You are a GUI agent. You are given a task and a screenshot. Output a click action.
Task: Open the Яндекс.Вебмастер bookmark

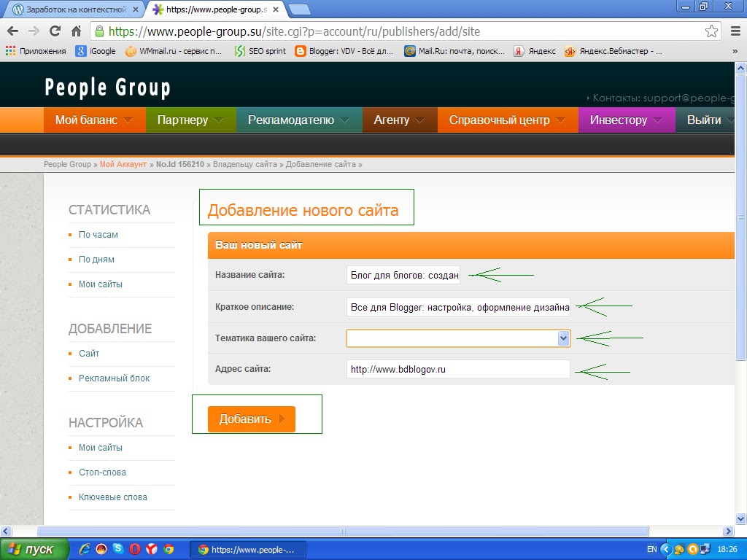tap(613, 51)
